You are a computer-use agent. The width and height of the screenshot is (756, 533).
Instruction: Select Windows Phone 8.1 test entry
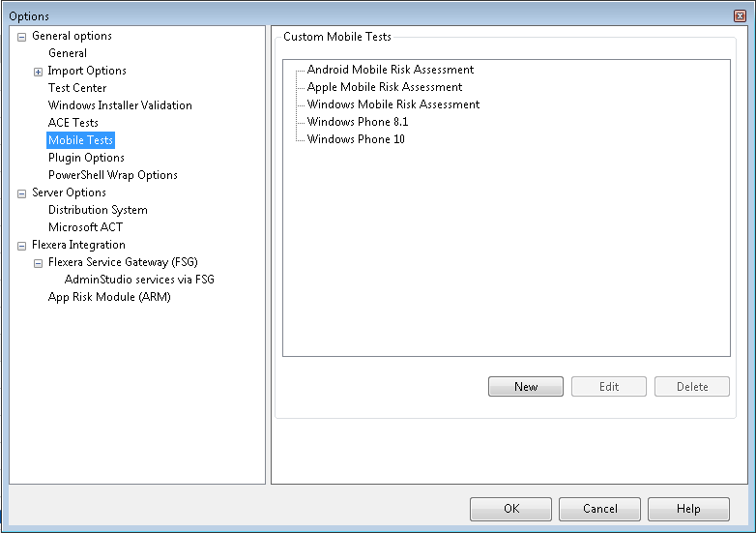[x=358, y=122]
